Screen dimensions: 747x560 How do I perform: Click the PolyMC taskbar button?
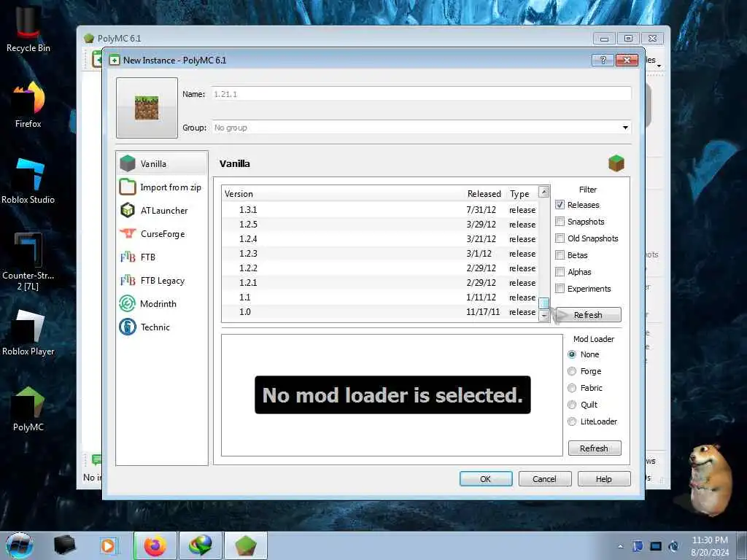pyautogui.click(x=245, y=545)
